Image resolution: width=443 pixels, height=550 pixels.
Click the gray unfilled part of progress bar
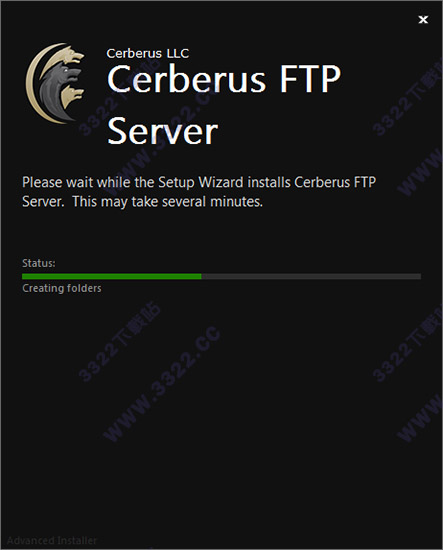[311, 276]
